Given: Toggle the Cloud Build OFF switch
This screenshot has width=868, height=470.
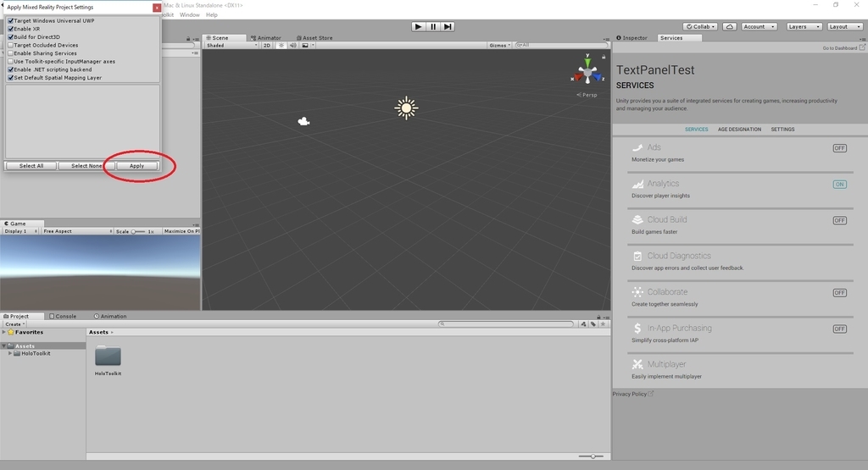Looking at the screenshot, I should [840, 220].
